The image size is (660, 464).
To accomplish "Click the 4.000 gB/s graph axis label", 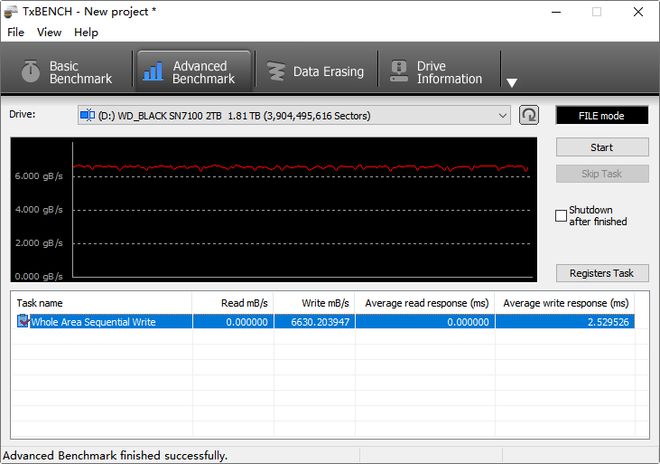I will tap(39, 209).
